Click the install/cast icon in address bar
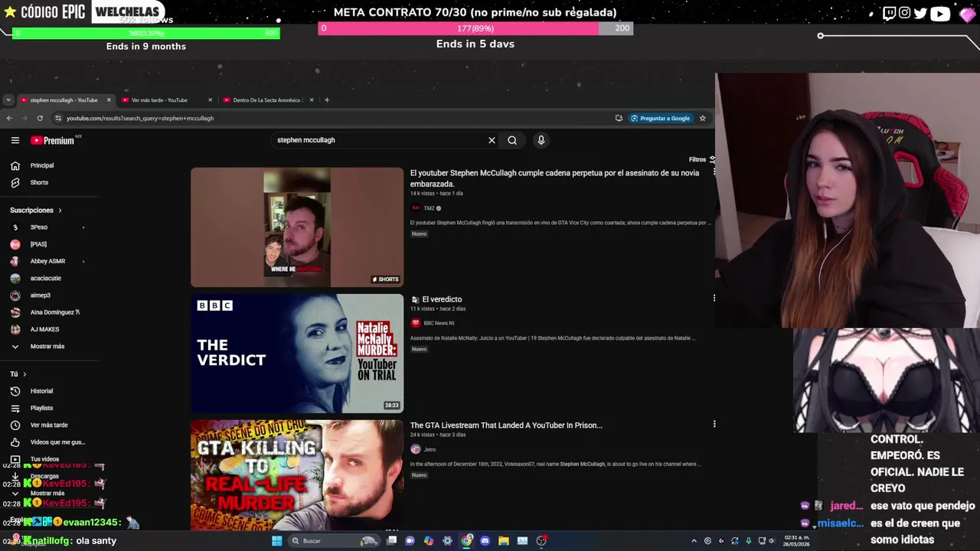 (x=619, y=118)
